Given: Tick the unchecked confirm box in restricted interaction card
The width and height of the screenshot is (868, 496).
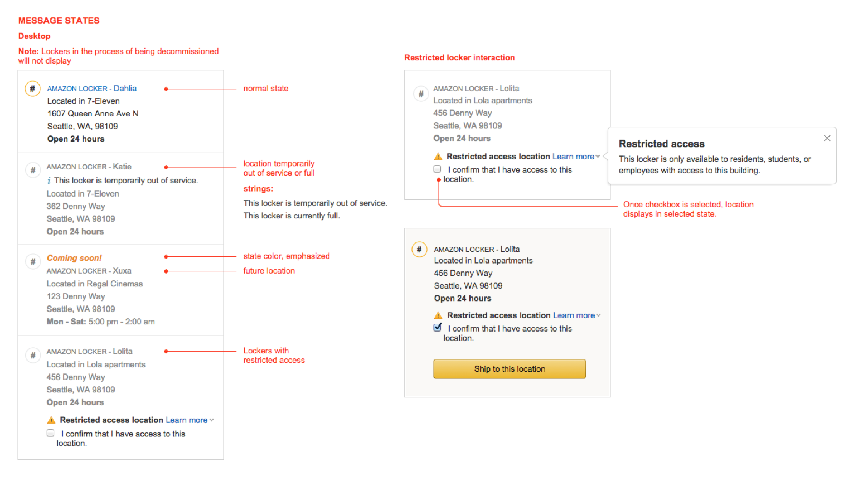Looking at the screenshot, I should 437,169.
